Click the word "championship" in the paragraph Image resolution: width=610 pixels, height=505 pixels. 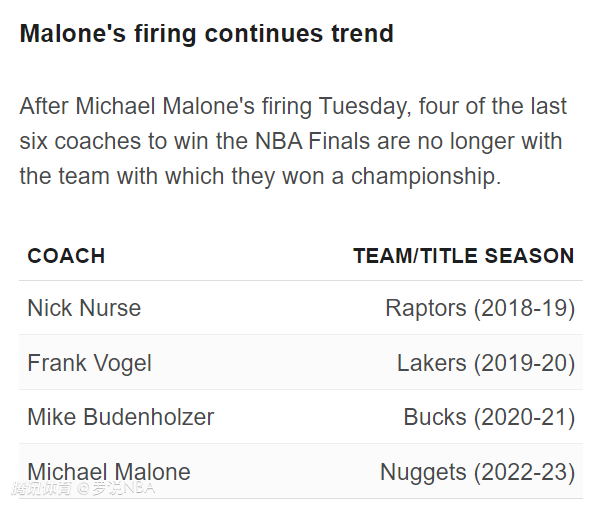426,177
